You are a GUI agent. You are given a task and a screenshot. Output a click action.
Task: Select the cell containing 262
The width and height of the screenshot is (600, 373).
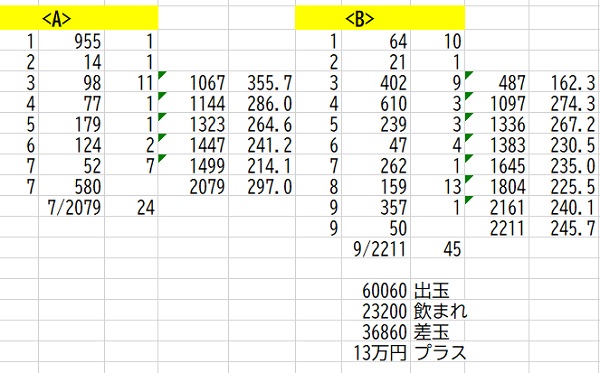(376, 165)
